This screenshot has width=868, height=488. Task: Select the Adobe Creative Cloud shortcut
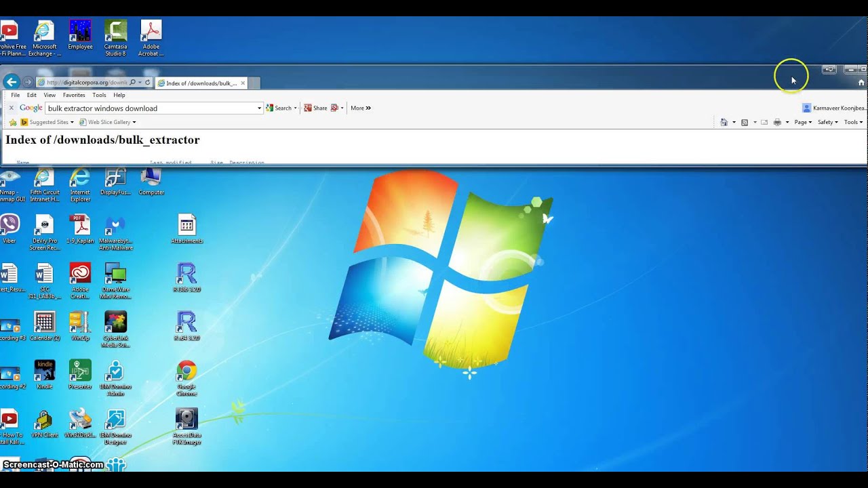coord(80,281)
